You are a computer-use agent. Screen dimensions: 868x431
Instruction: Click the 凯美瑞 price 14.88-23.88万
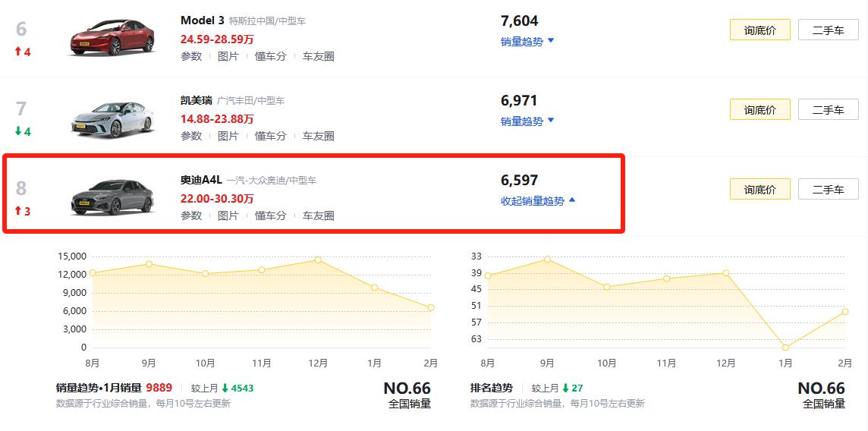217,119
